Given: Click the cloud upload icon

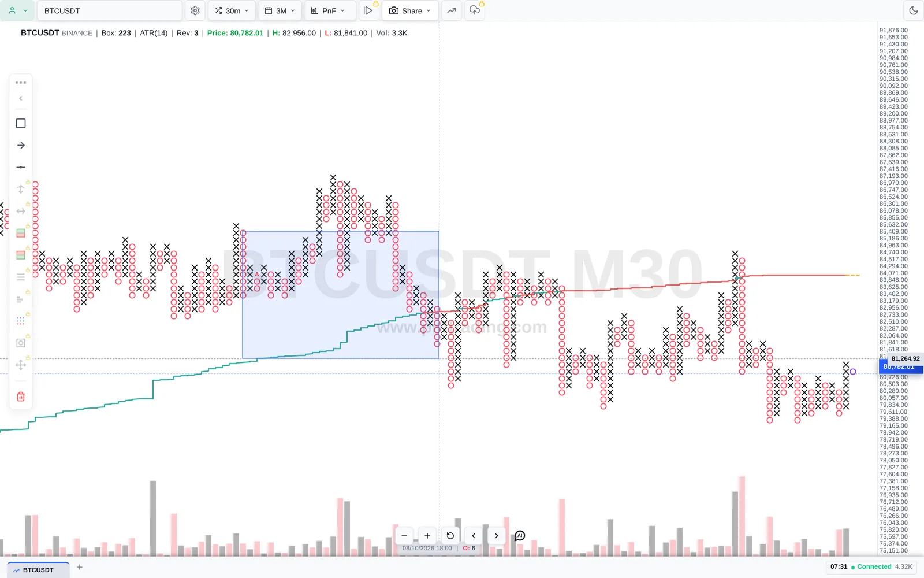Looking at the screenshot, I should tap(474, 10).
